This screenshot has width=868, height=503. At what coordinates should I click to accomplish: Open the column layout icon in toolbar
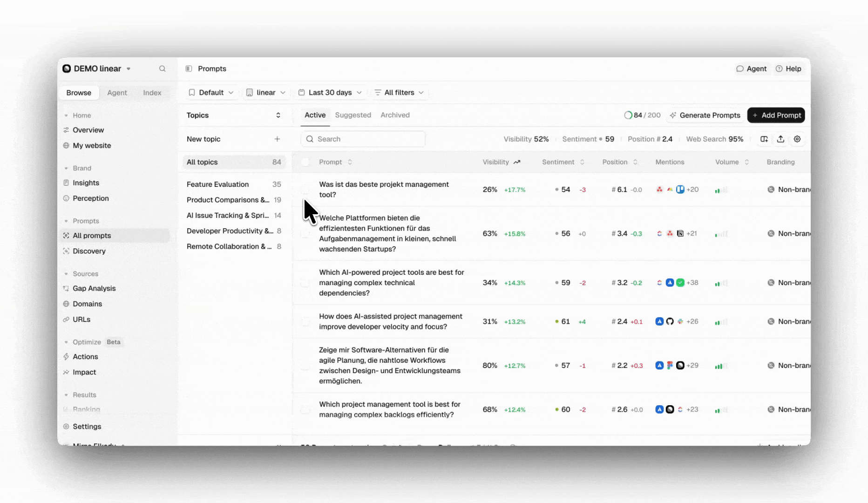click(x=764, y=139)
